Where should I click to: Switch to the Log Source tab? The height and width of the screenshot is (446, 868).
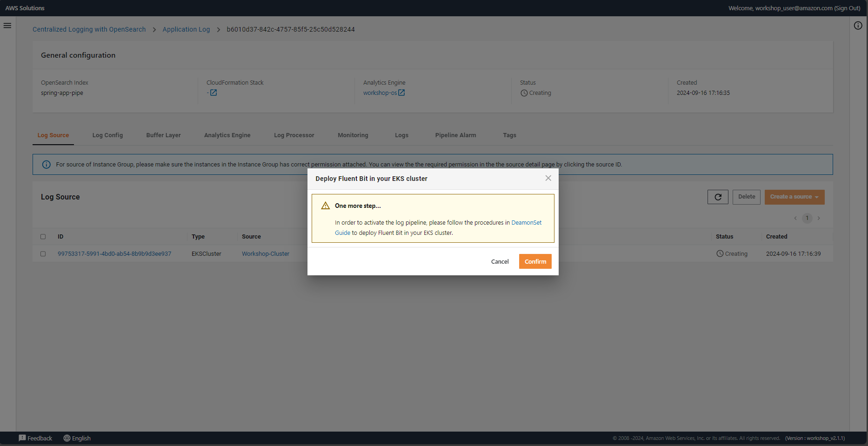click(x=53, y=135)
